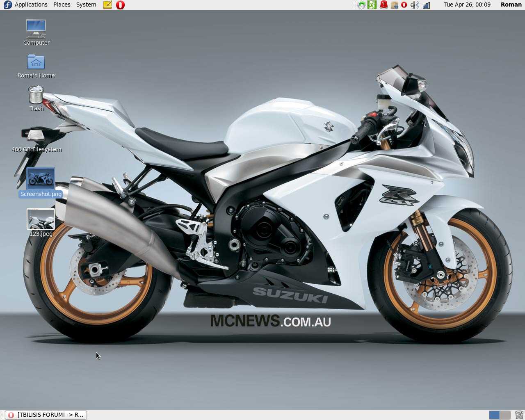
Task: Click the green exit-sign tray icon
Action: coord(372,5)
